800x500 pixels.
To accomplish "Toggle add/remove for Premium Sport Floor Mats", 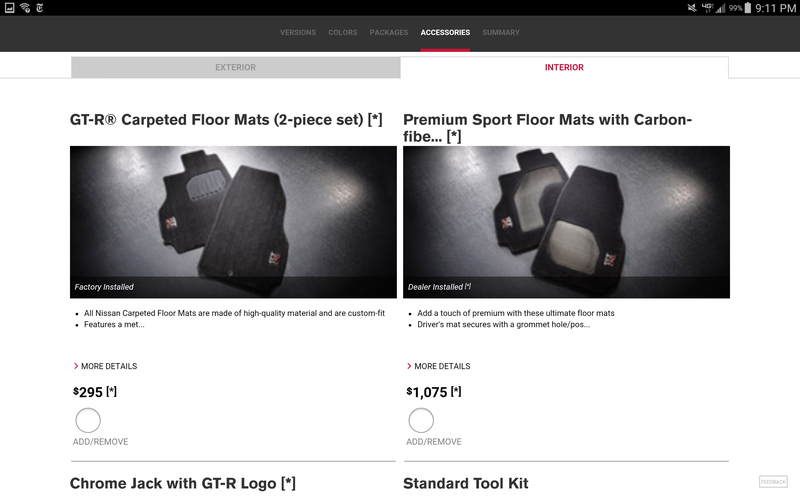I will [x=421, y=420].
